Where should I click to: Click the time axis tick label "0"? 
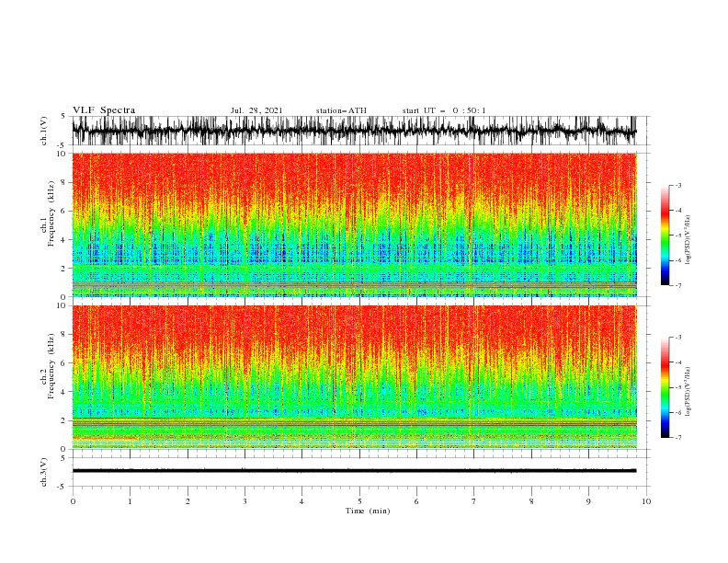coord(73,501)
